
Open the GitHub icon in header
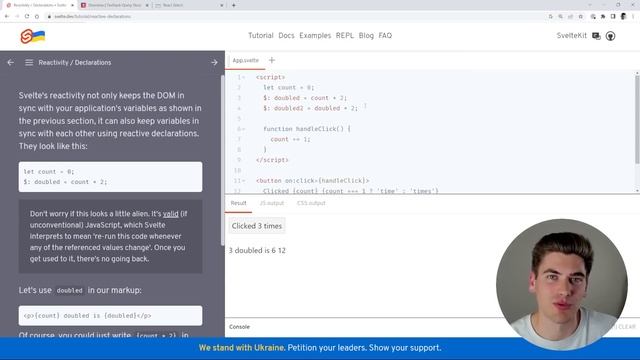coord(610,36)
